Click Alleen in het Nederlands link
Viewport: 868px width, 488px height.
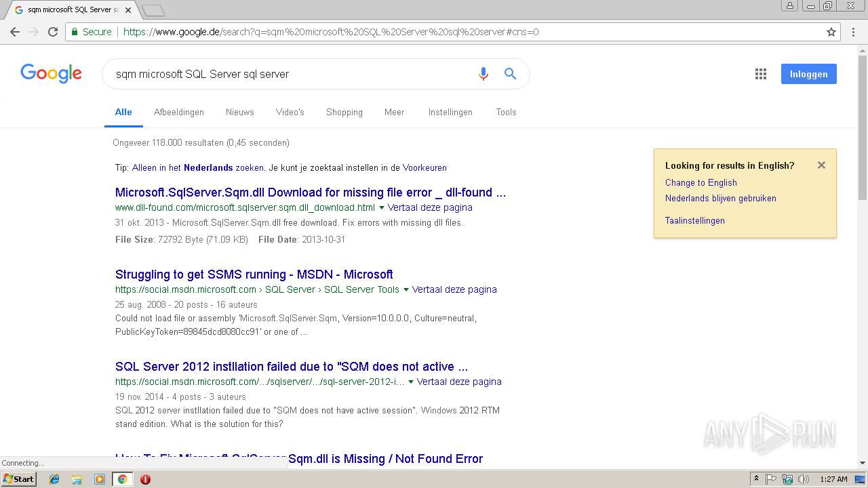[198, 168]
